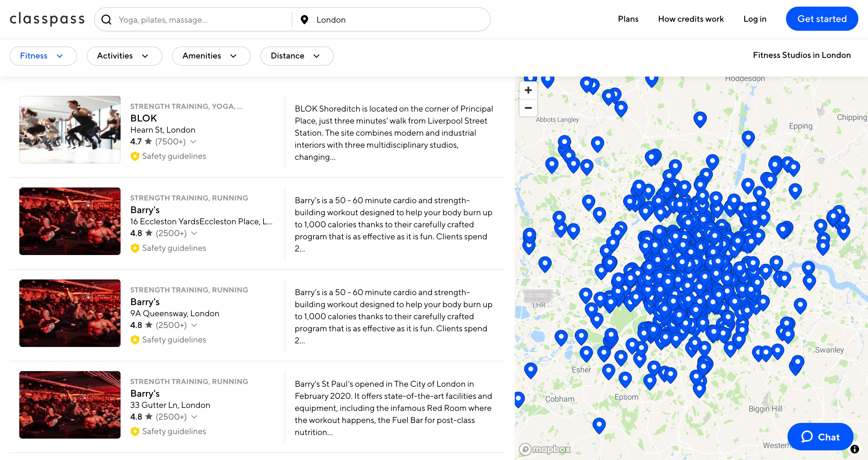Click Log in
Image resolution: width=868 pixels, height=460 pixels.
point(755,19)
